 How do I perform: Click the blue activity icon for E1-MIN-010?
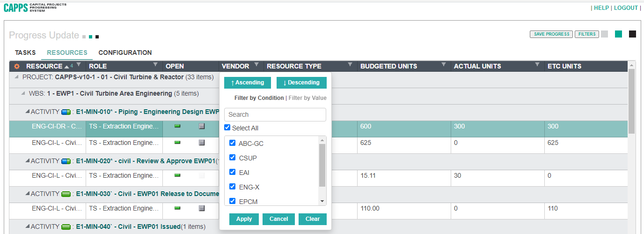(66, 112)
